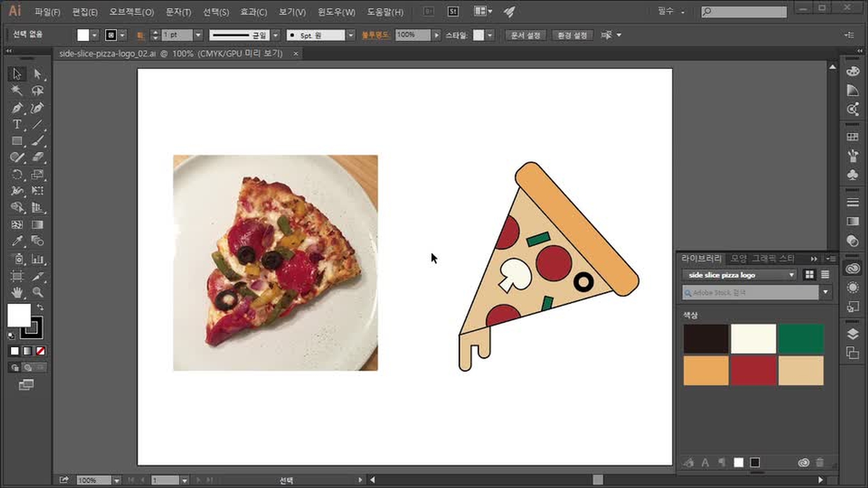Swap fill and stroke colors
868x488 pixels.
pos(40,307)
